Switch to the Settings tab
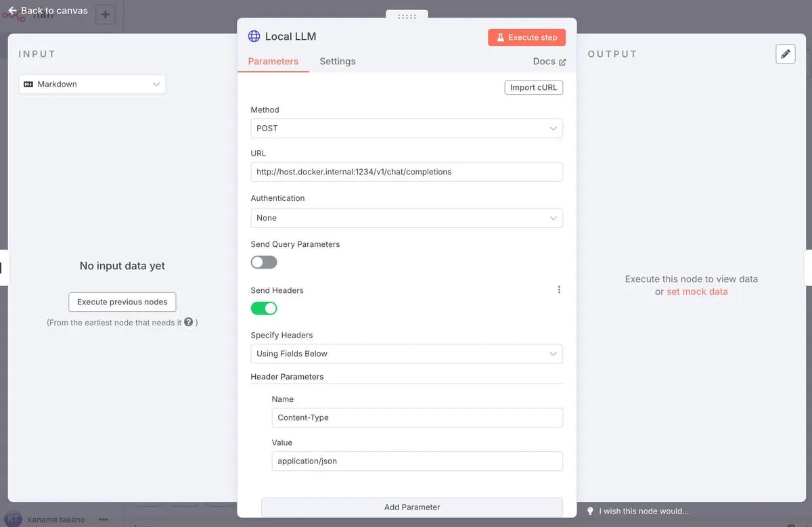 pyautogui.click(x=337, y=62)
